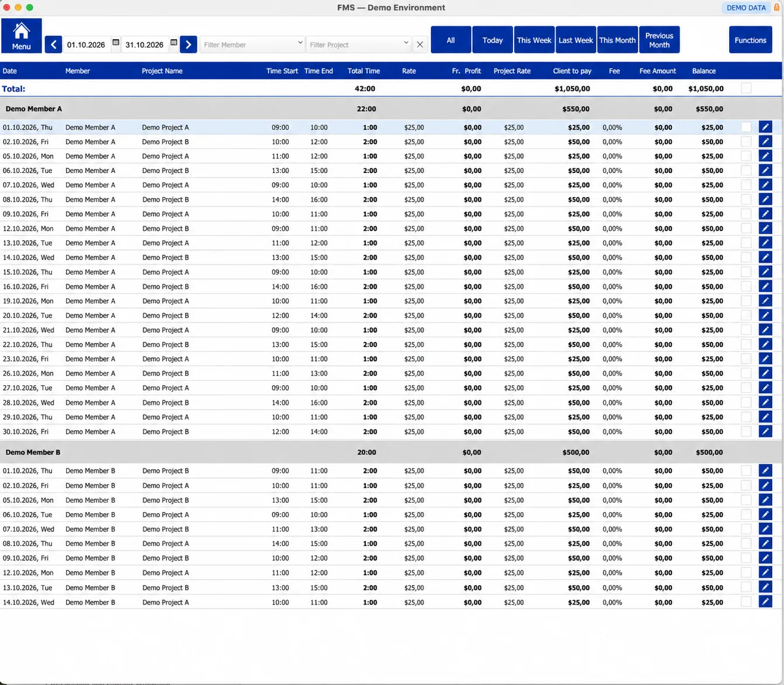Check Demo Member B row 05.10.2026
This screenshot has width=784, height=685.
click(746, 500)
